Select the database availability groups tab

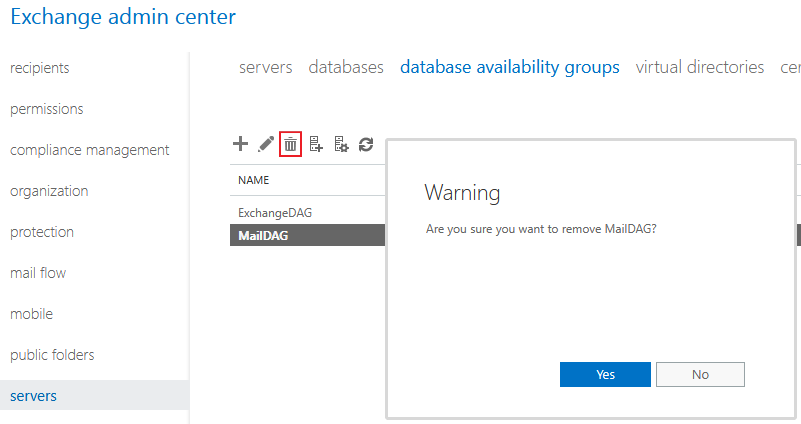coord(510,67)
